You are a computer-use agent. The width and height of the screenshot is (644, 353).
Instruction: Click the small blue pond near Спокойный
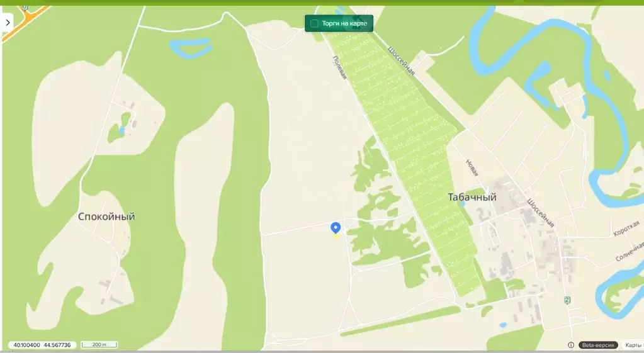click(x=121, y=132)
